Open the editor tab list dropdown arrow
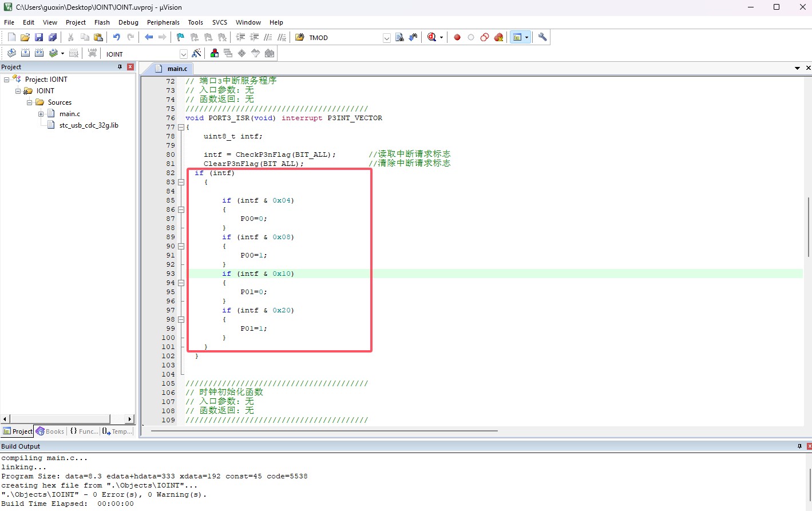The height and width of the screenshot is (511, 812). tap(797, 68)
